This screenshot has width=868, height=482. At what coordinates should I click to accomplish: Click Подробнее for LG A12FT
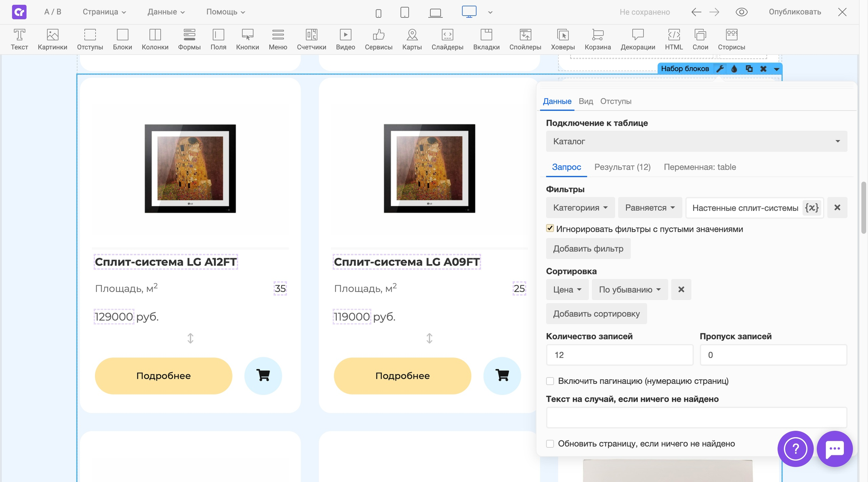click(163, 376)
